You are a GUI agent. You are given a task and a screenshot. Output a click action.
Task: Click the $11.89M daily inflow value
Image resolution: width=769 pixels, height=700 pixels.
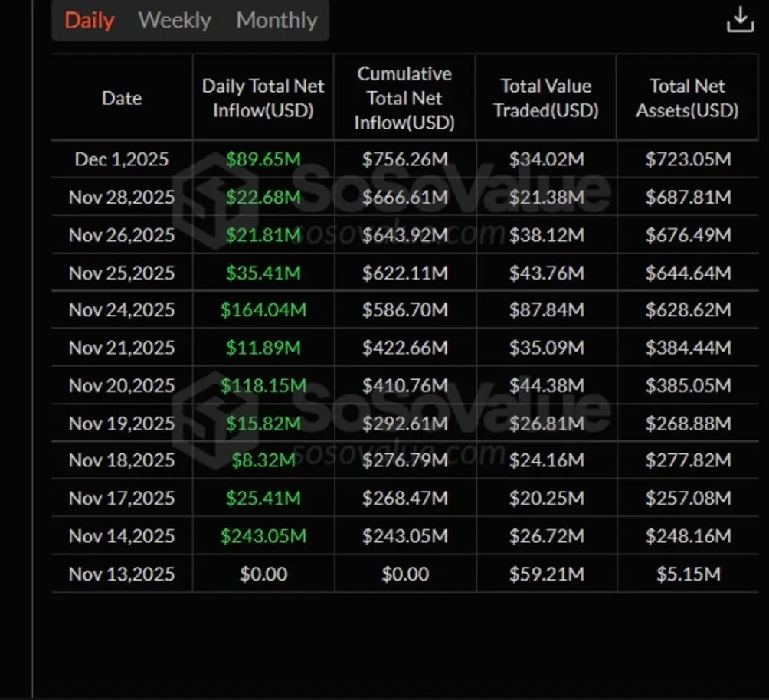(263, 347)
